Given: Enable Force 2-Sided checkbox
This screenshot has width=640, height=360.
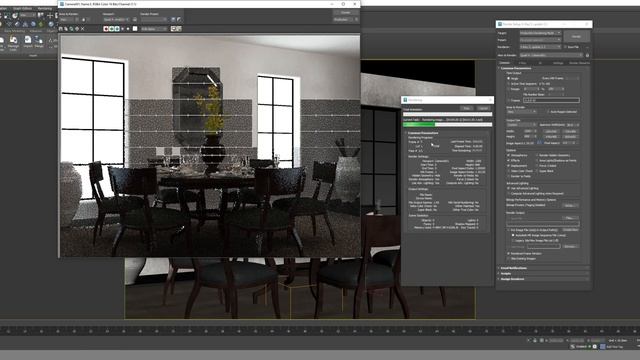Looking at the screenshot, I should coord(537,166).
